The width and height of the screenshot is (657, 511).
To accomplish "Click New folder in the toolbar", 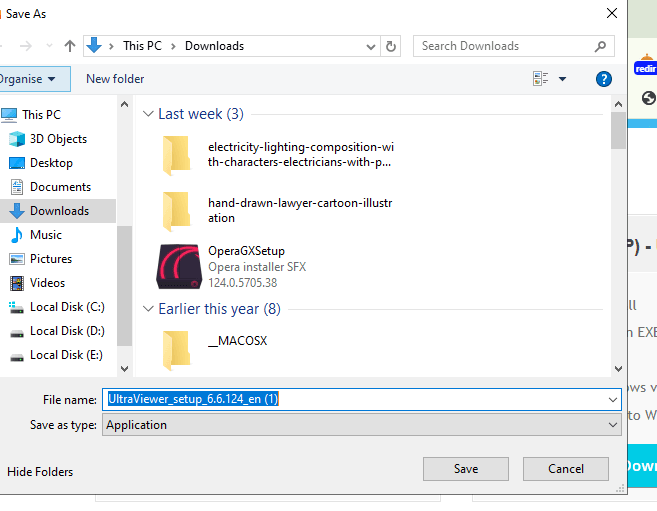I will tap(115, 79).
